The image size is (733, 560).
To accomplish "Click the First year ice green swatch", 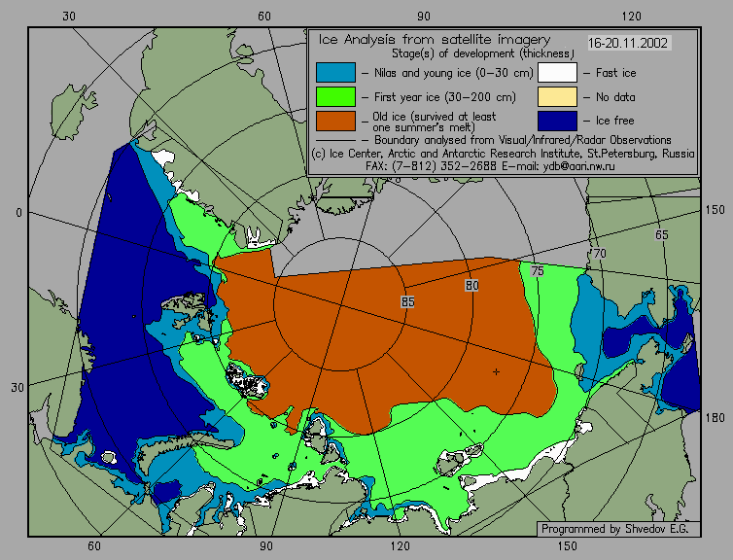I will pyautogui.click(x=335, y=97).
